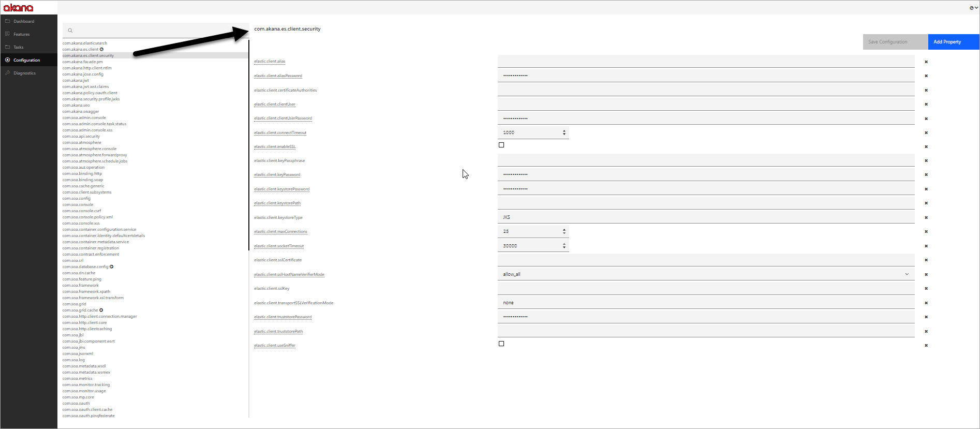
Task: Click the icon beside com.soa.grid.cache
Action: [x=101, y=310]
